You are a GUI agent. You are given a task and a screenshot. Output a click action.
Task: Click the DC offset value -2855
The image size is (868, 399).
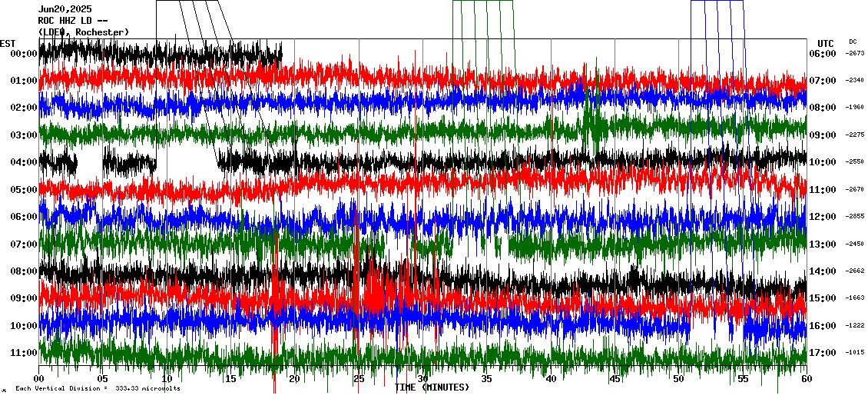(x=855, y=217)
